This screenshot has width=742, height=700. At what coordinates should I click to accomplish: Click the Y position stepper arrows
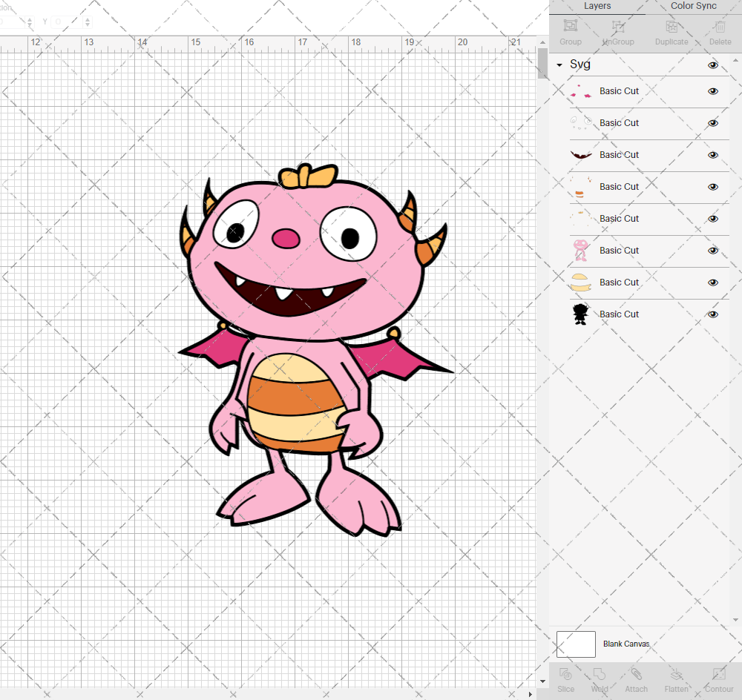coord(88,22)
